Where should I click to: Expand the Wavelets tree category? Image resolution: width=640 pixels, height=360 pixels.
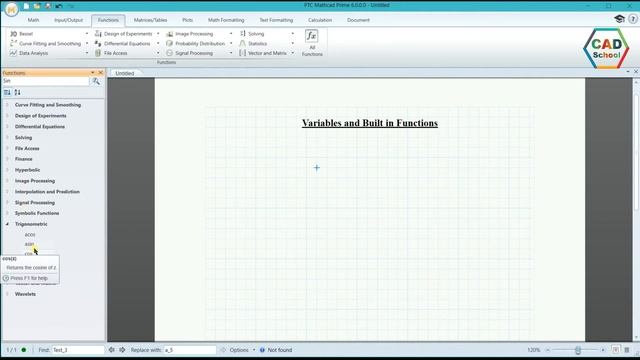coord(7,294)
